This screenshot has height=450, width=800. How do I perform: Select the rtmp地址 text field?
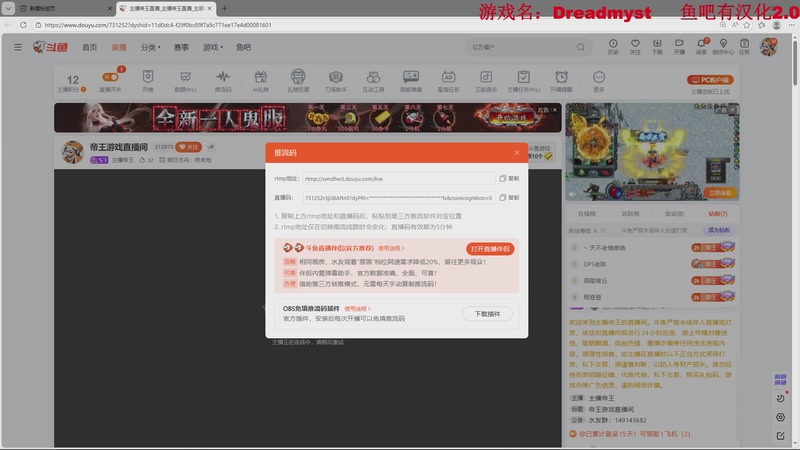(x=399, y=179)
